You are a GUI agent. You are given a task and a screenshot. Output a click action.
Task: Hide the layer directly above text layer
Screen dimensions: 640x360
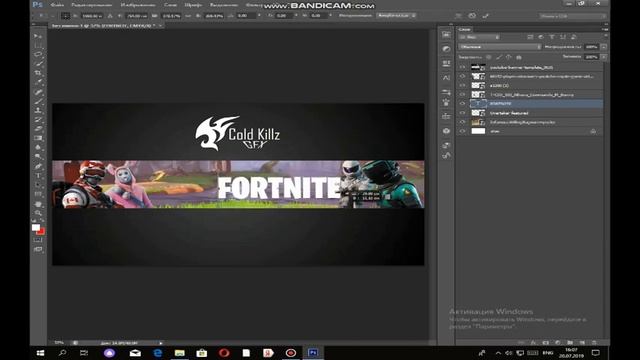(462, 95)
